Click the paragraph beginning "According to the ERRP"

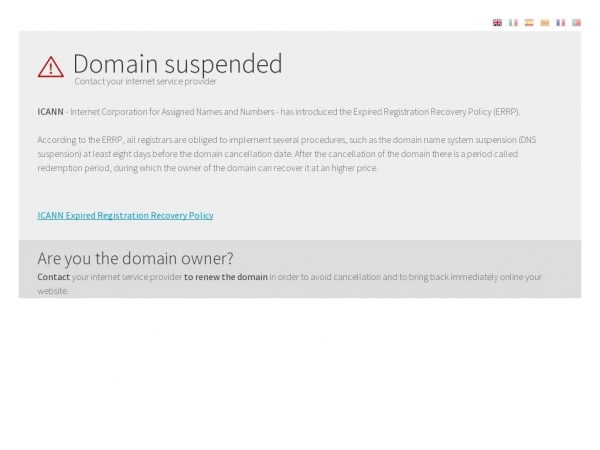[287, 154]
